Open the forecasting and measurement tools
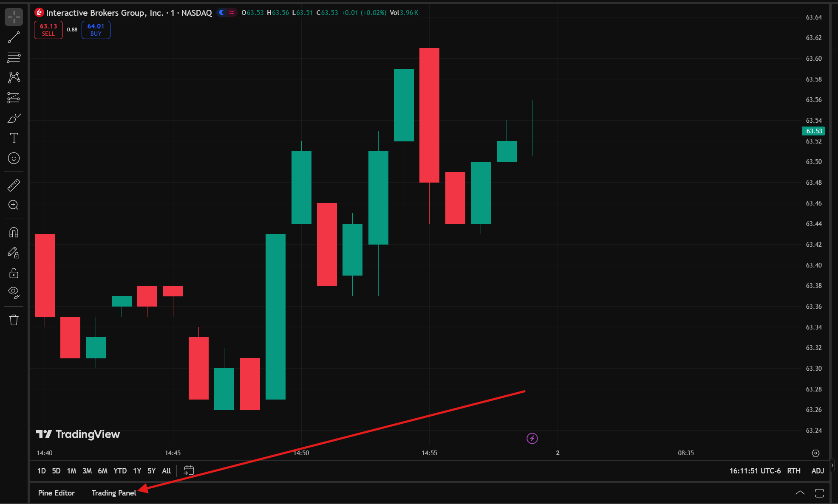This screenshot has width=838, height=504. 14,98
